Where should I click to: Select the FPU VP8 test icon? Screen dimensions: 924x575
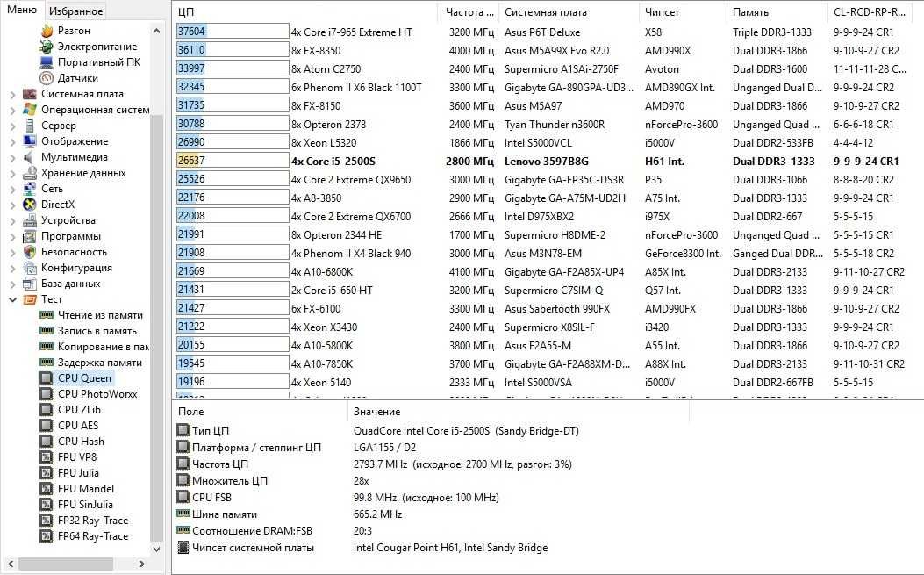coord(47,457)
